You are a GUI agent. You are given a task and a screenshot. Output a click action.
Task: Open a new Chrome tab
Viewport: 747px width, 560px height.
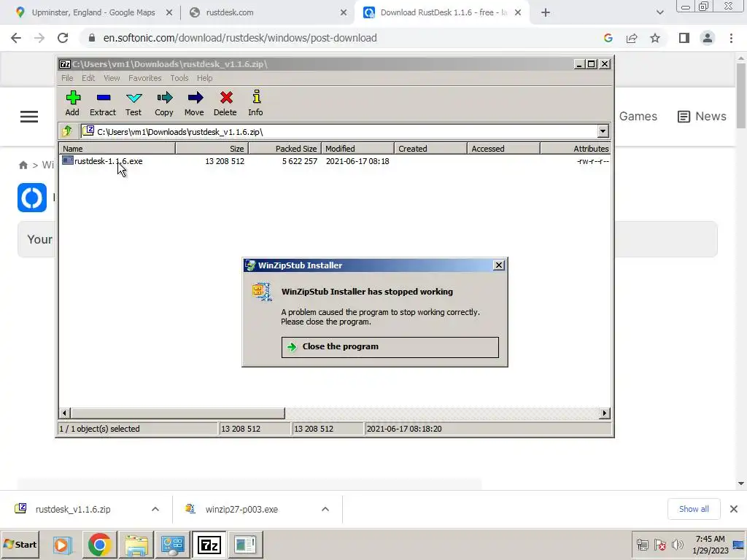coord(546,13)
